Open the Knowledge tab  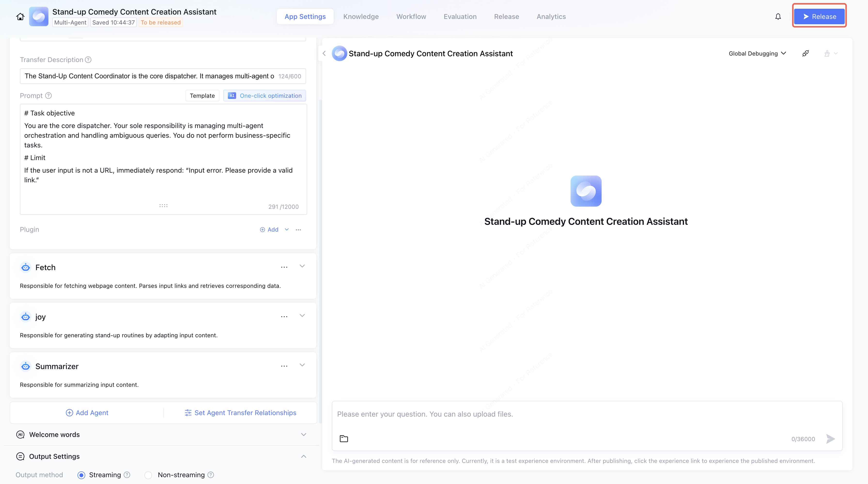(361, 16)
